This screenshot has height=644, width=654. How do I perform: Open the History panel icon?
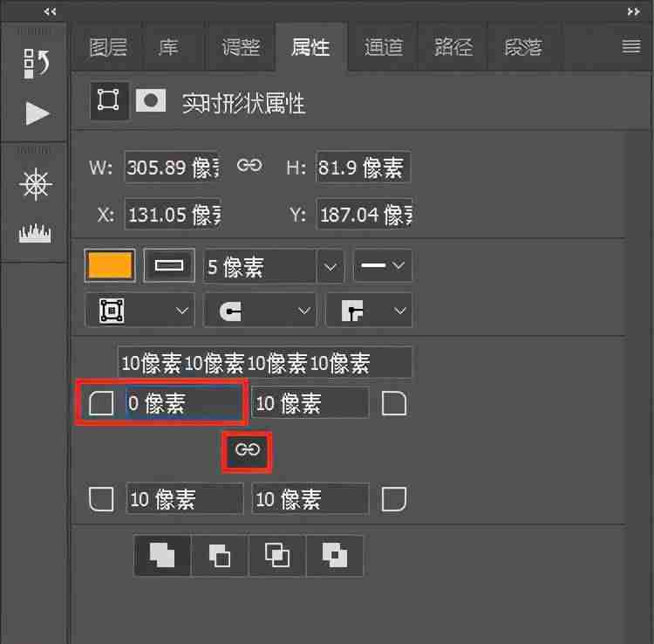pyautogui.click(x=36, y=64)
